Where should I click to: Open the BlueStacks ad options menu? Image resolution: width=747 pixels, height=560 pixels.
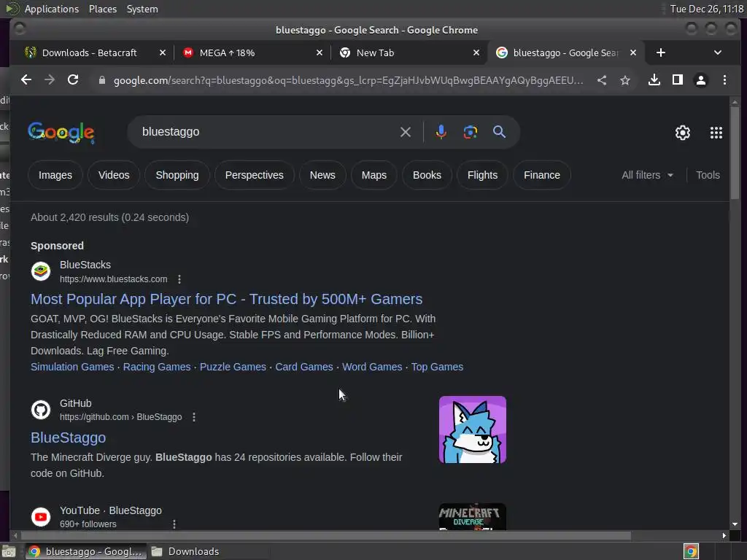[x=179, y=279]
